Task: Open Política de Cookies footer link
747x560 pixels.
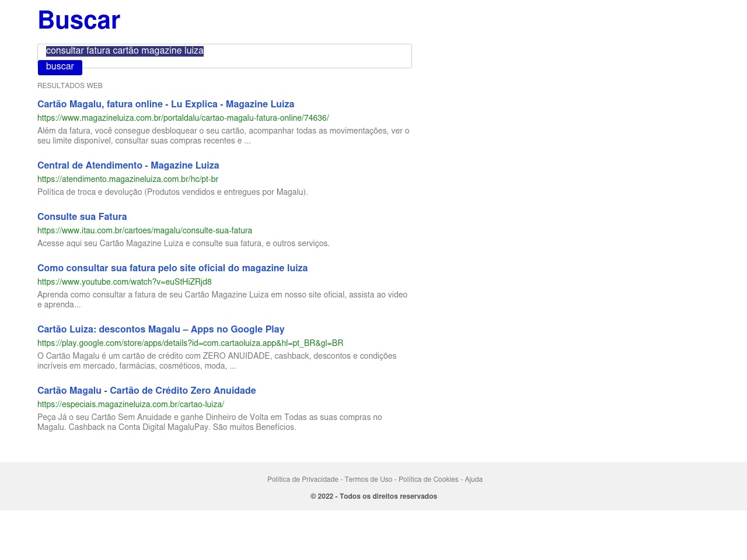Action: pyautogui.click(x=428, y=480)
